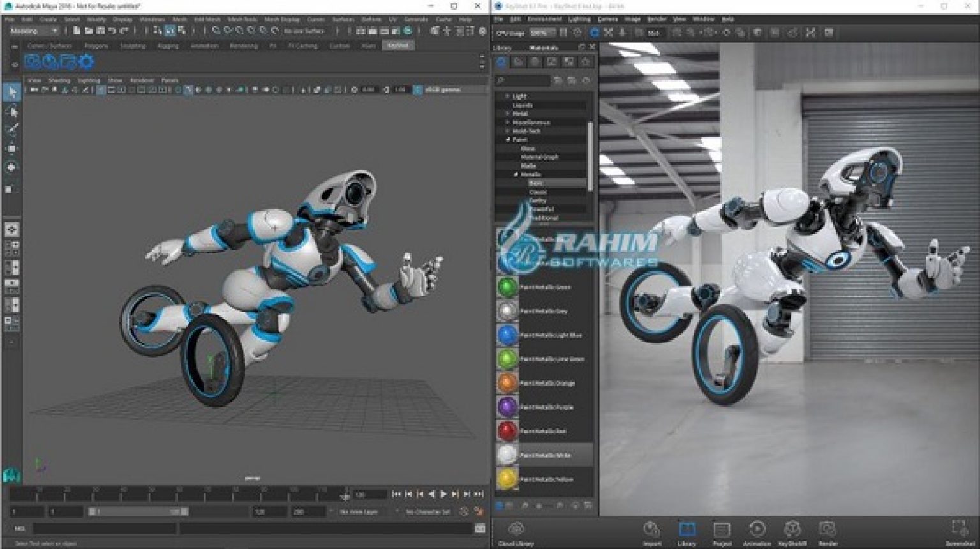Collapse the Paint tree folder
This screenshot has height=549, width=980.
click(508, 139)
